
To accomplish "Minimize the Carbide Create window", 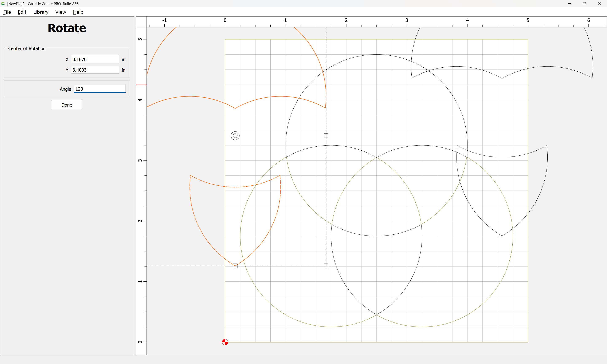I will 570,4.
